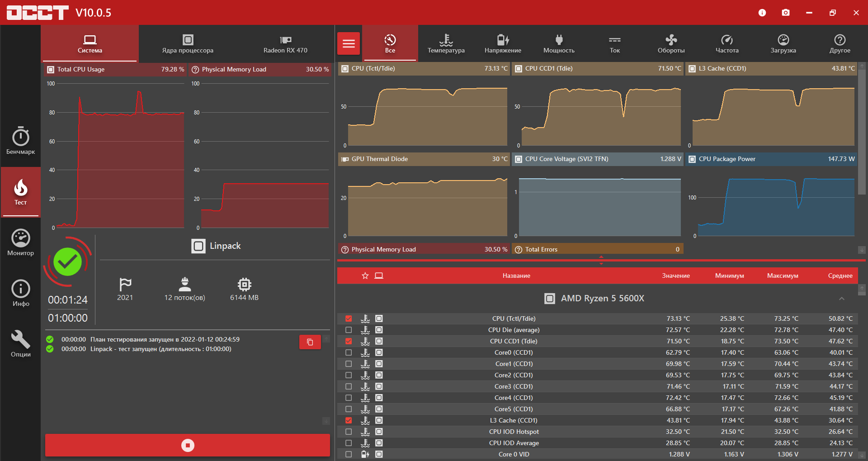
Task: Select the Тест flame sidebar item
Action: point(20,192)
